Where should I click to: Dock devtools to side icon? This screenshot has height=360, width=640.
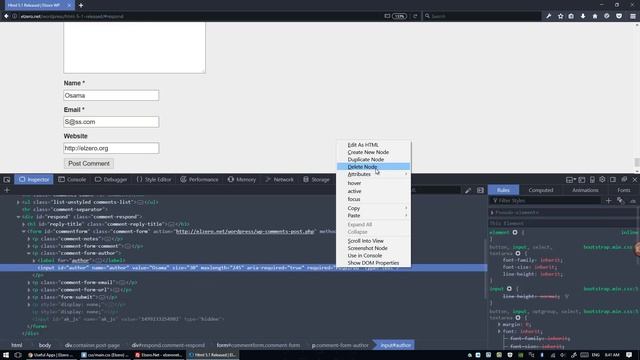click(x=613, y=180)
